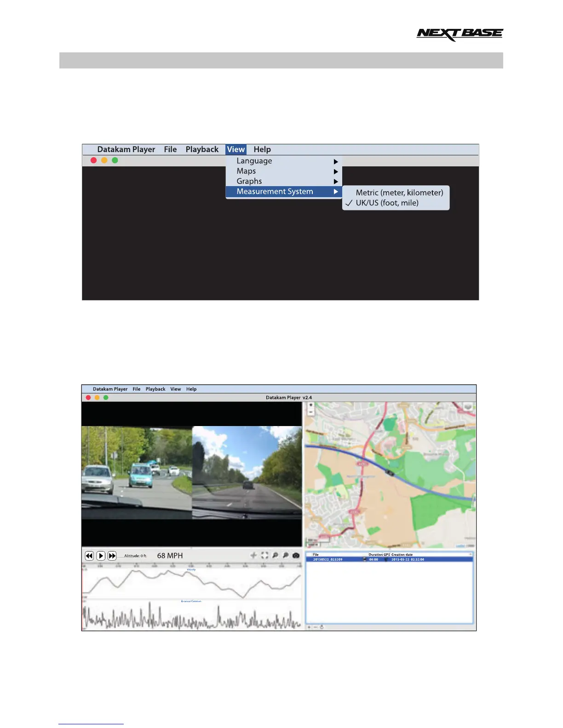Open the map layers selector icon
This screenshot has height=728, width=563.
[468, 407]
